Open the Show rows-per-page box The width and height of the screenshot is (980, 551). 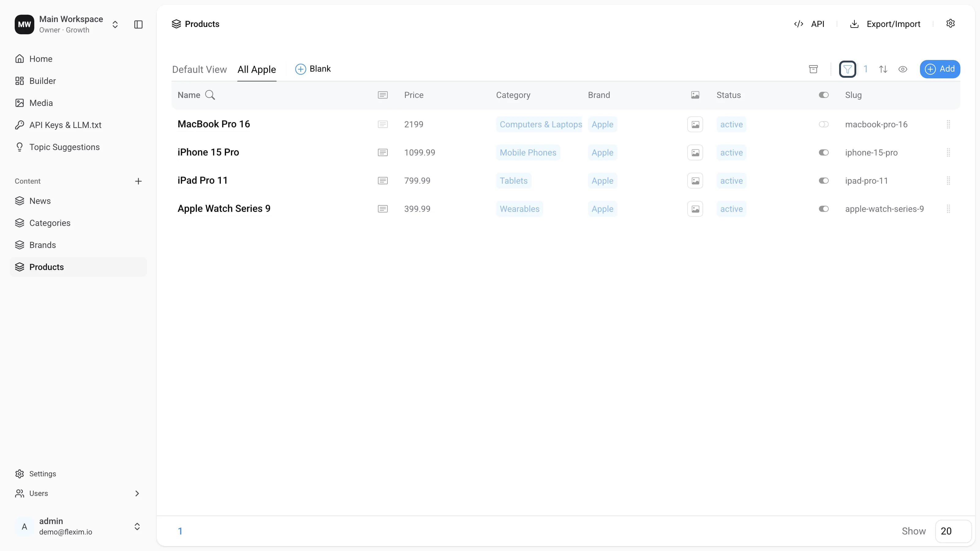953,531
